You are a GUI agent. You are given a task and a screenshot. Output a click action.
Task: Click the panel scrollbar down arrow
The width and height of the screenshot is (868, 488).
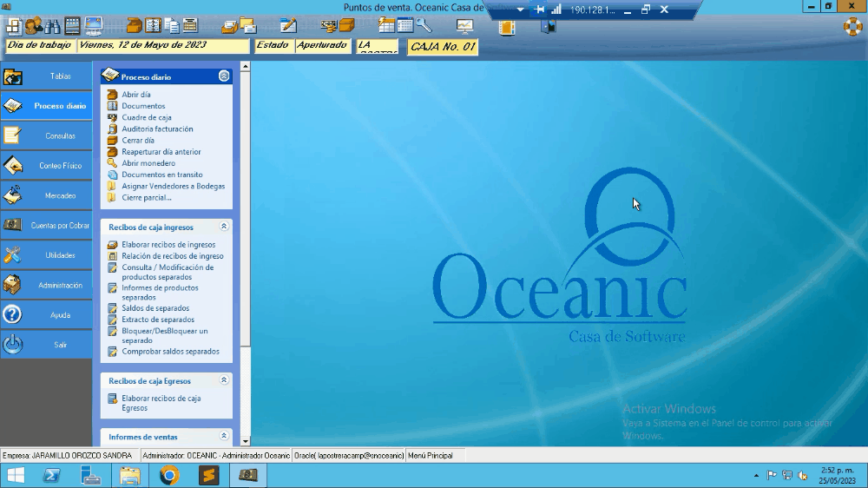click(246, 441)
